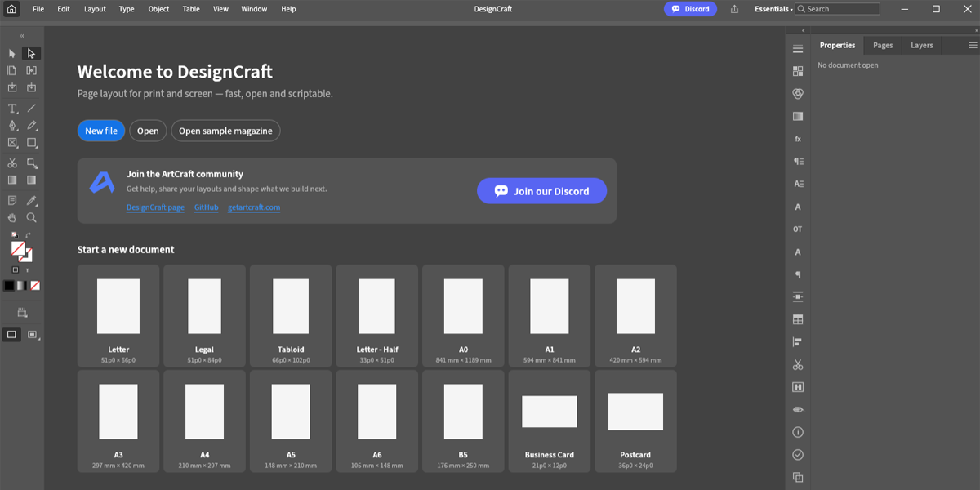Toggle Normal screen mode button
The image size is (980, 490).
click(x=11, y=335)
